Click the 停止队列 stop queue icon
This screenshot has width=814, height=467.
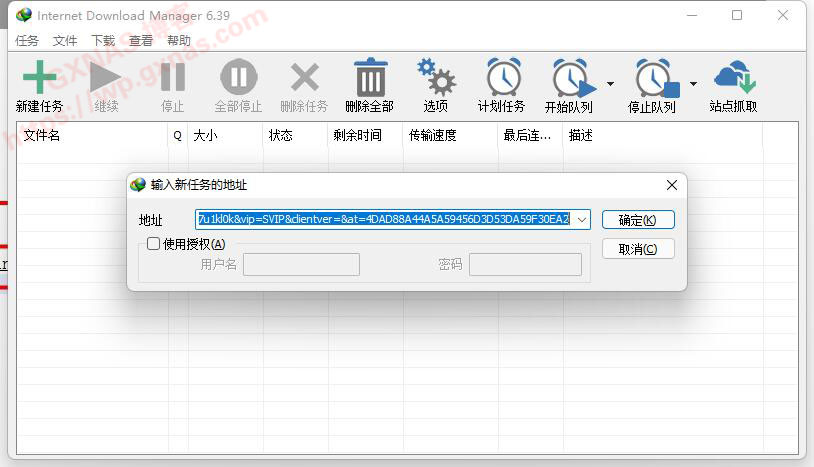point(654,79)
